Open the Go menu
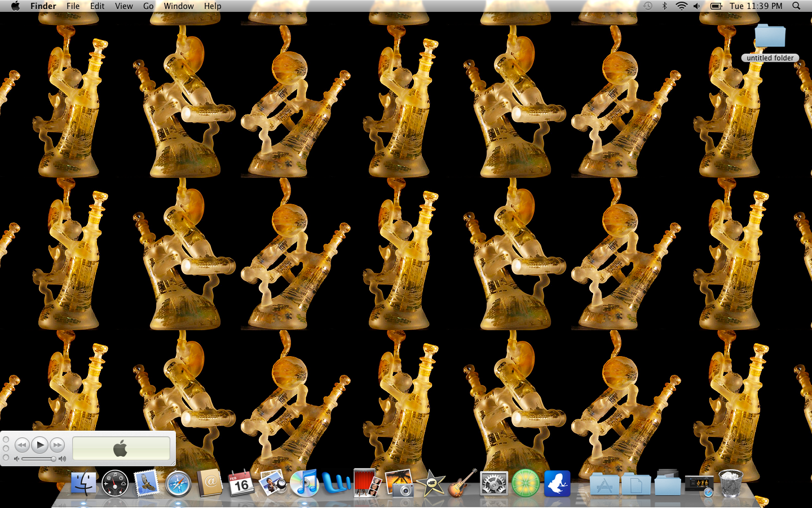The image size is (812, 508). (148, 6)
